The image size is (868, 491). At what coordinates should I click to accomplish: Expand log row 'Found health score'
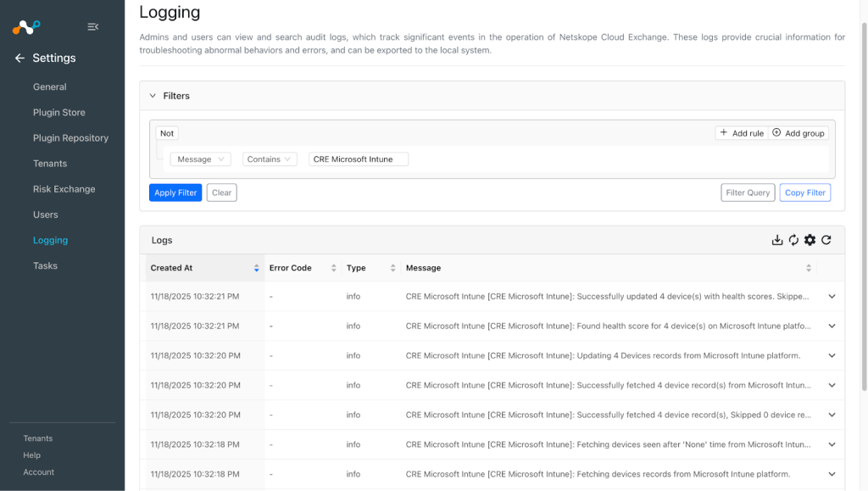(x=832, y=326)
